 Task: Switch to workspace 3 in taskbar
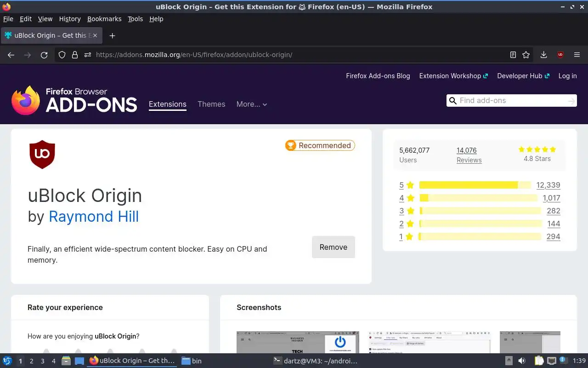(x=42, y=361)
